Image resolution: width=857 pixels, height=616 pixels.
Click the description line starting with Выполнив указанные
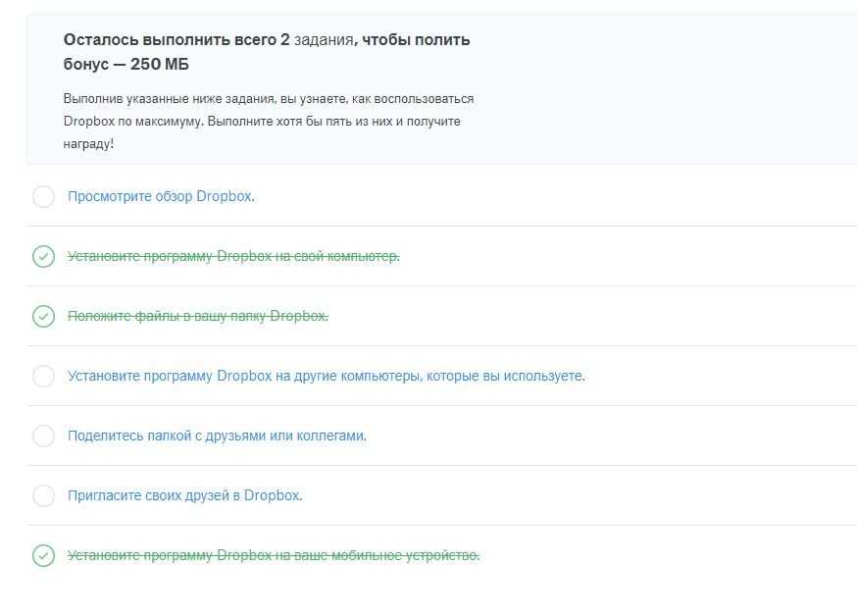[x=268, y=99]
